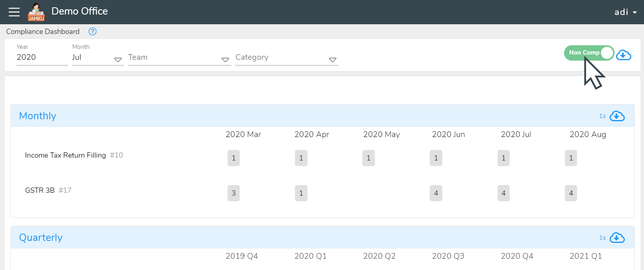Image resolution: width=644 pixels, height=270 pixels.
Task: Open Income Tax count for 2020 Jul
Action: pyautogui.click(x=504, y=158)
